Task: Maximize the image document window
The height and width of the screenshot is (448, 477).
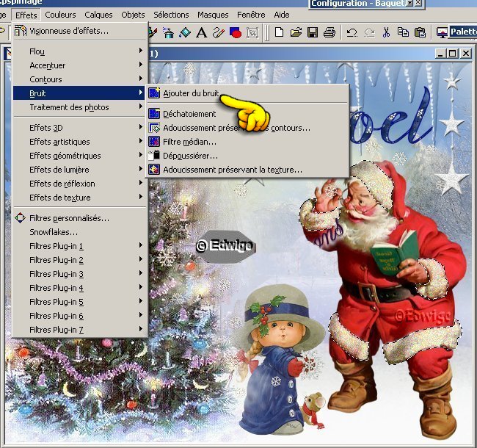Action: [452, 54]
